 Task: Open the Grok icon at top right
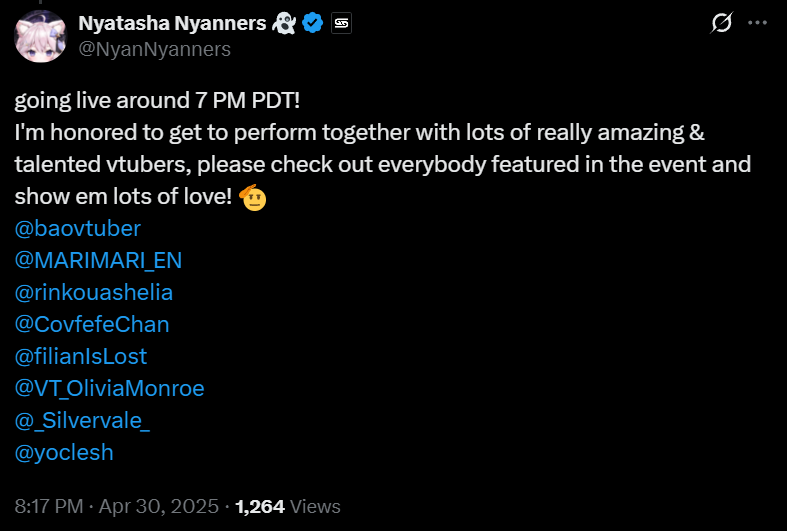[x=722, y=22]
